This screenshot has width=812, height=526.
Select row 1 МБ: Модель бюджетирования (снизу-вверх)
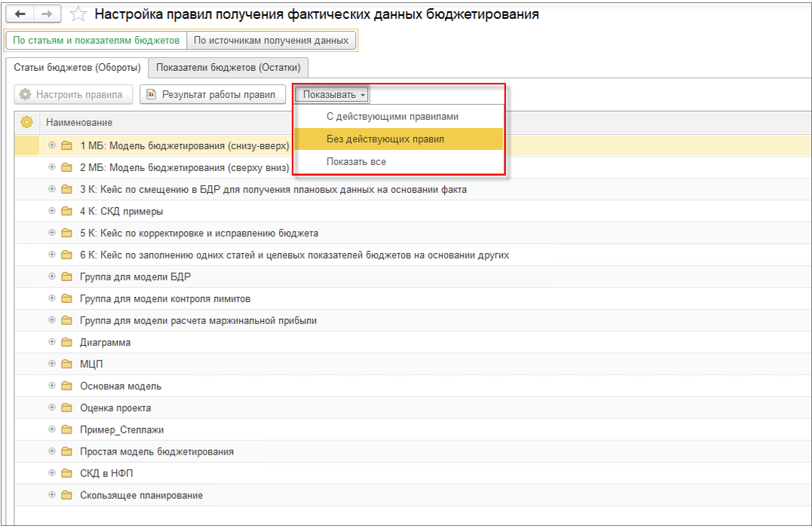pyautogui.click(x=185, y=146)
